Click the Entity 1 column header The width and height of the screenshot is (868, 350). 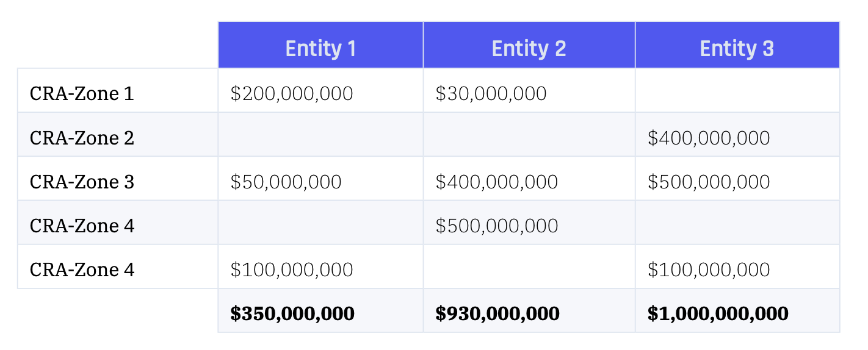320,45
